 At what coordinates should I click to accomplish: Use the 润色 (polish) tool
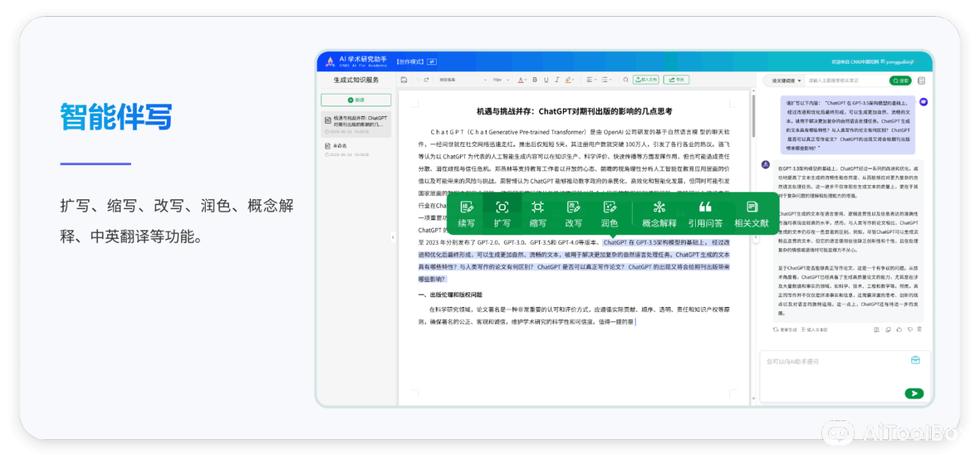pyautogui.click(x=608, y=215)
